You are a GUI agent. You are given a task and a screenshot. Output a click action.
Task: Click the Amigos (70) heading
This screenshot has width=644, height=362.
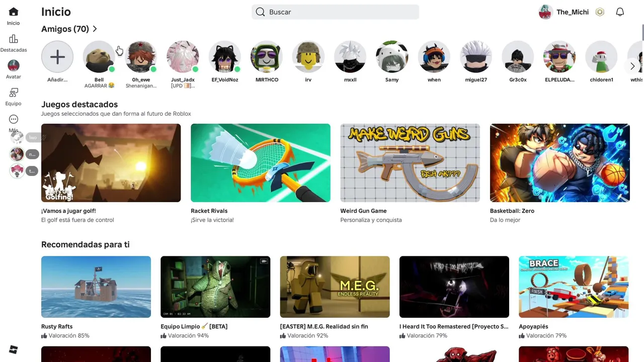pyautogui.click(x=65, y=29)
